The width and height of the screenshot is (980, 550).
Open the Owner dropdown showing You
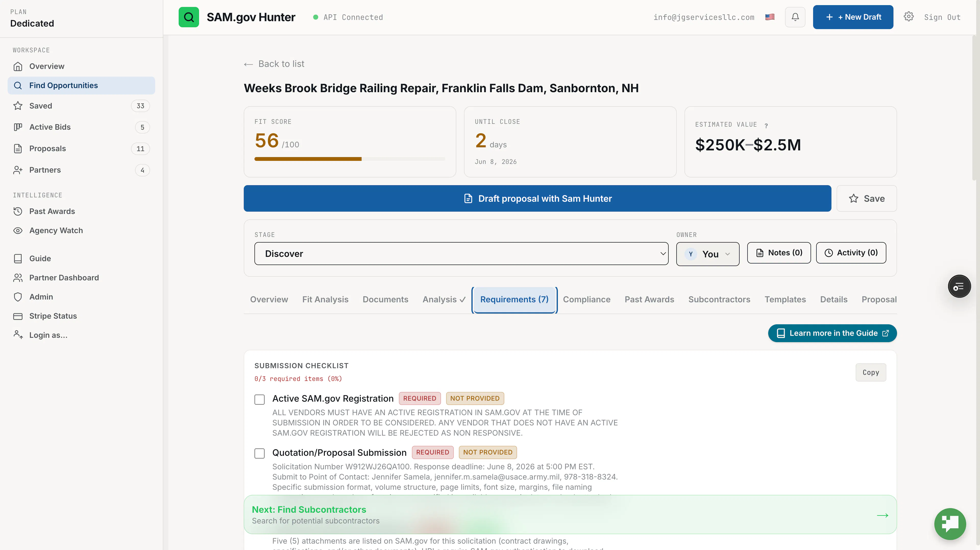point(708,254)
